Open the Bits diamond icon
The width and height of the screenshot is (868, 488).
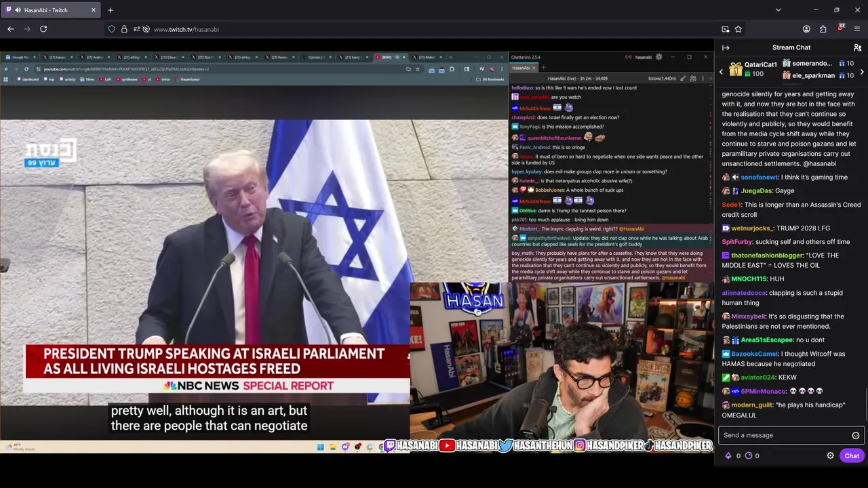728,455
